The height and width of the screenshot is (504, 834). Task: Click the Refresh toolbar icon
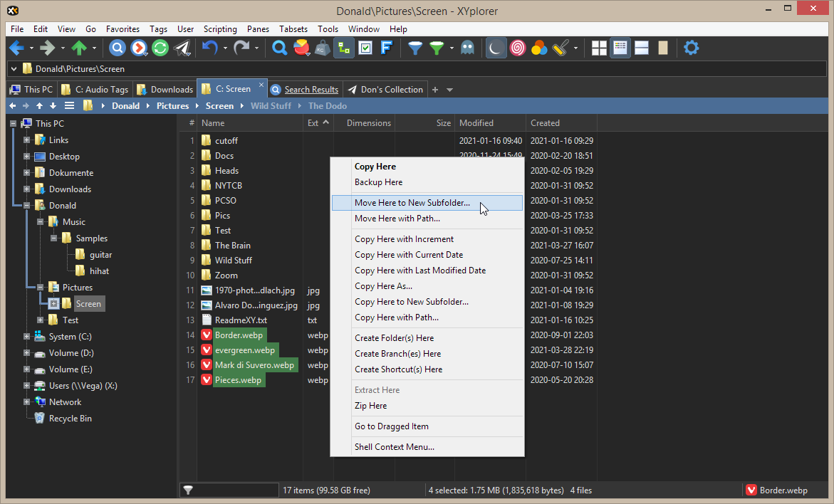pyautogui.click(x=161, y=48)
